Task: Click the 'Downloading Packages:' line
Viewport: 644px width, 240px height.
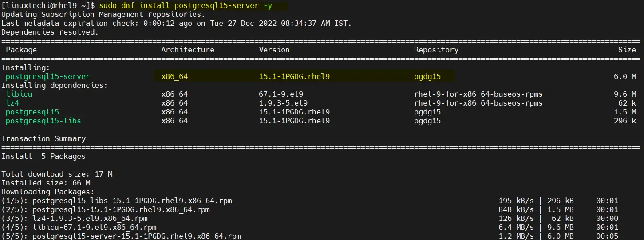Action: point(48,192)
